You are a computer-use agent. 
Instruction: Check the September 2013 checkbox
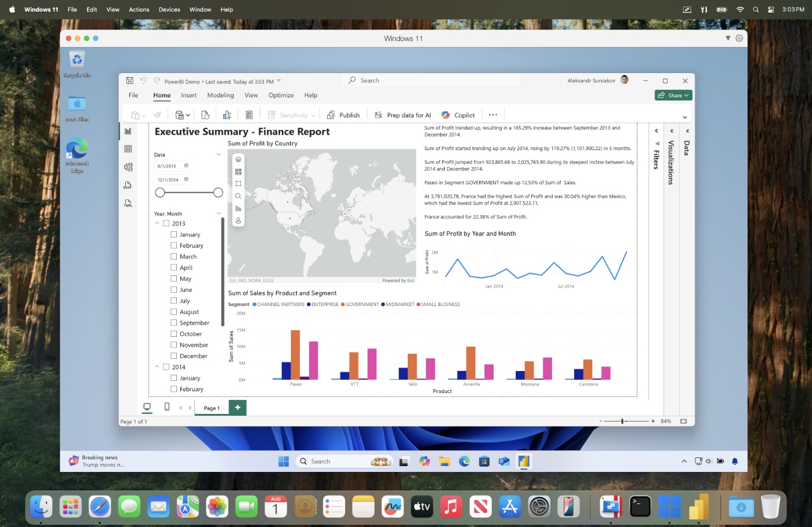tap(173, 323)
